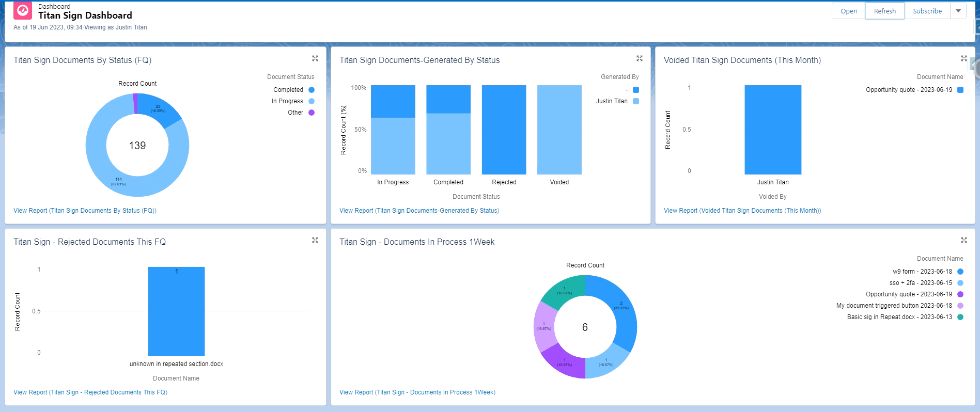
Task: Refresh the dashboard
Action: (x=885, y=11)
